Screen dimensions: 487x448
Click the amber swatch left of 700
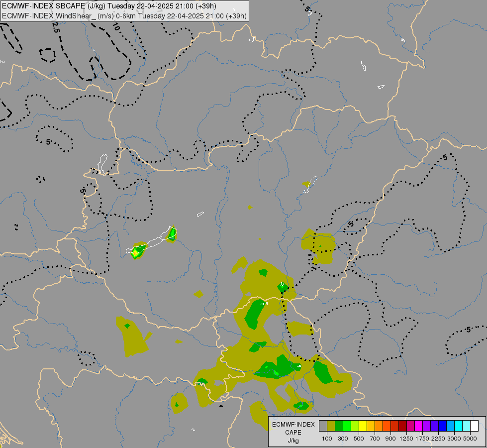click(371, 426)
